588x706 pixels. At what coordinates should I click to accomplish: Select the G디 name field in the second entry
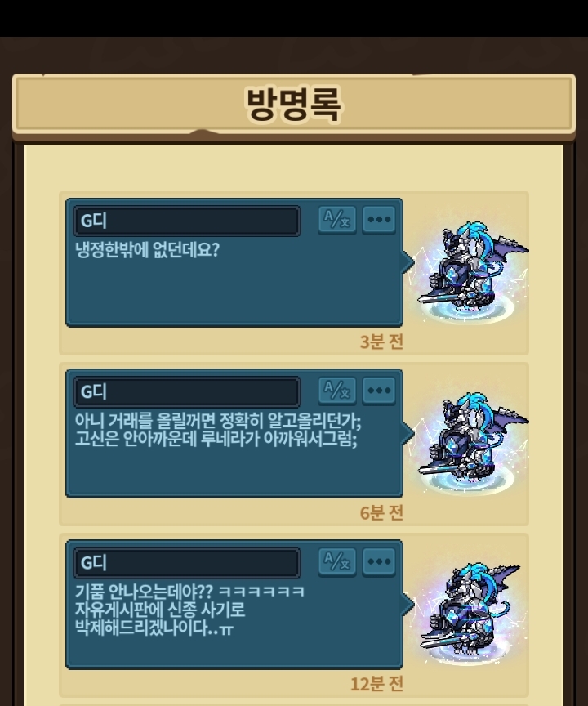point(187,391)
